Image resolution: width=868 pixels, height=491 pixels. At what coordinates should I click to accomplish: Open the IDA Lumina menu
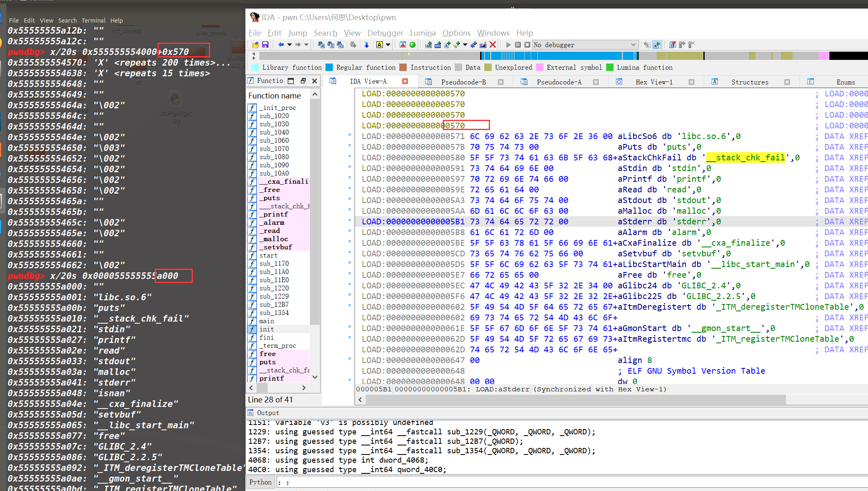point(423,33)
